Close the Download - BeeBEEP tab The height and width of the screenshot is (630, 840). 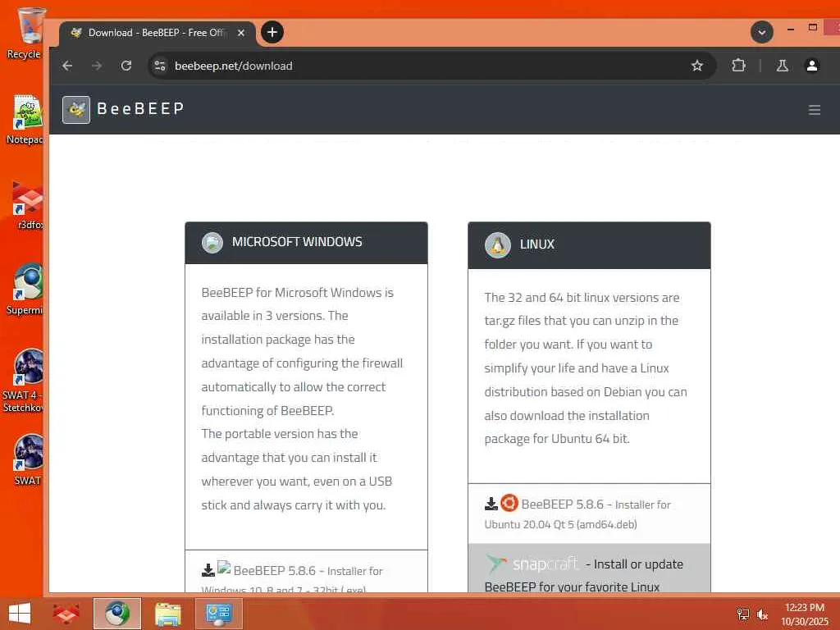tap(241, 33)
